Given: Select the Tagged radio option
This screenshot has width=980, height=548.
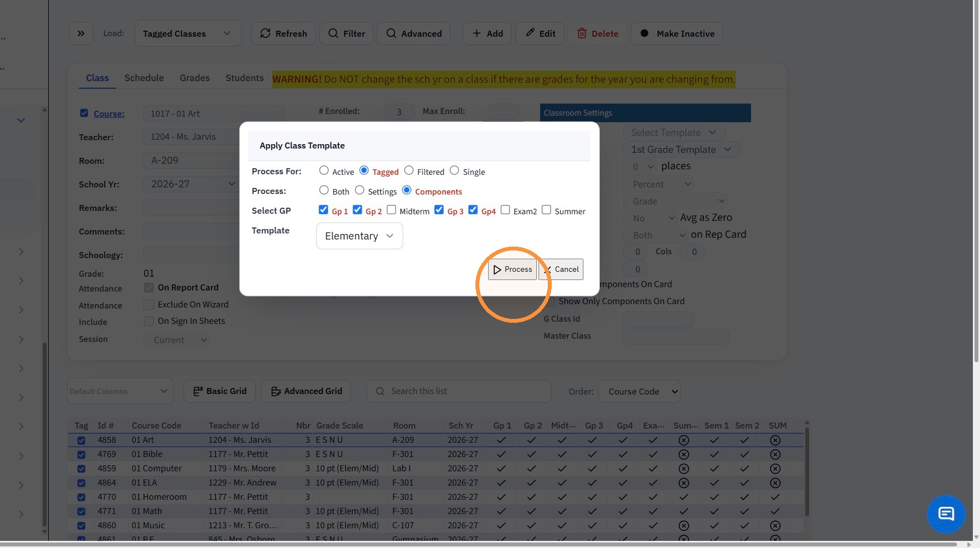Looking at the screenshot, I should click(x=364, y=171).
